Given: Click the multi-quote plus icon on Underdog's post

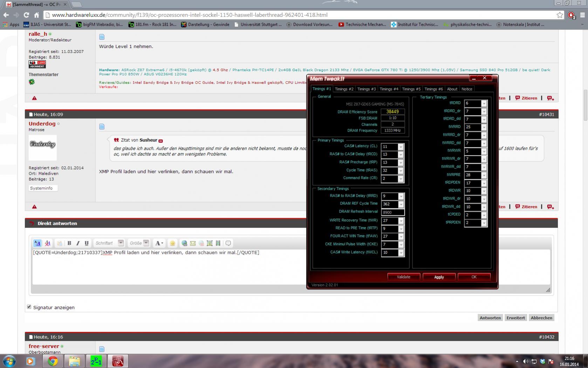Looking at the screenshot, I should point(551,207).
